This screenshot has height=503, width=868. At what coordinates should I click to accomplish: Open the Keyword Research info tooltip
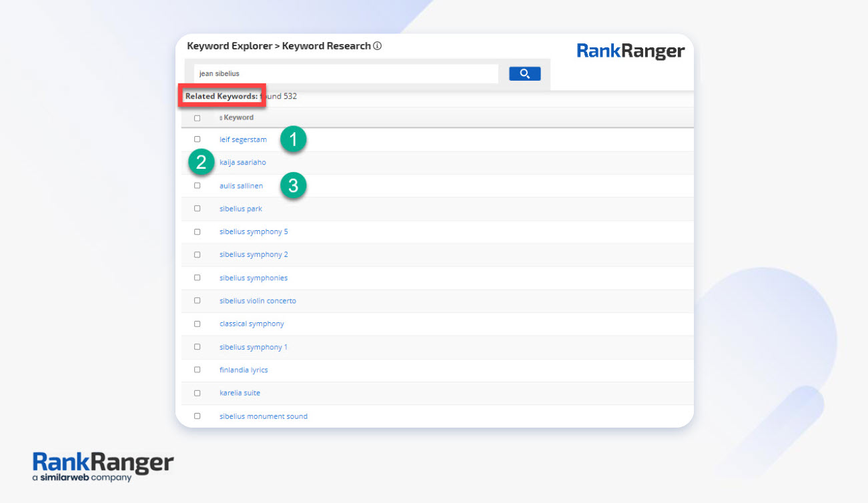(378, 46)
